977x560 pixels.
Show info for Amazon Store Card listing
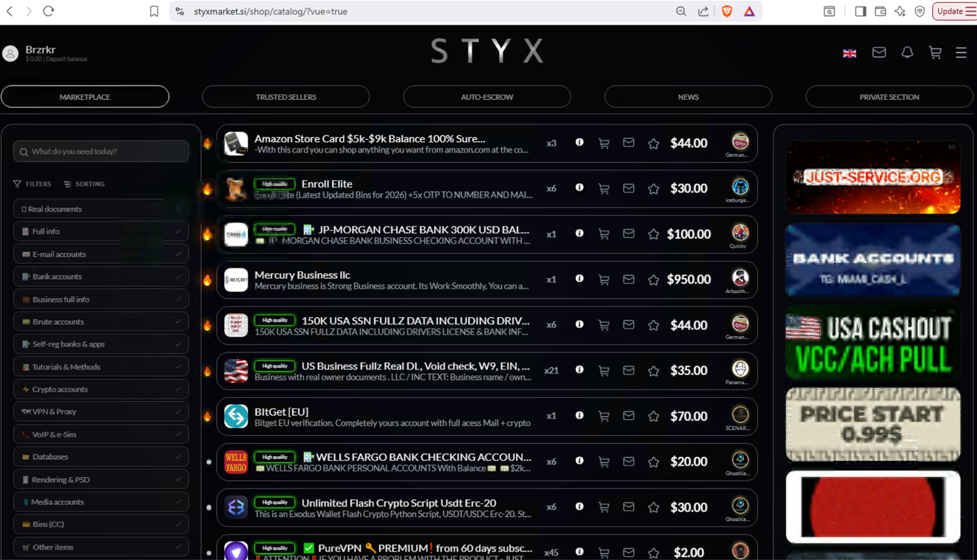coord(579,142)
